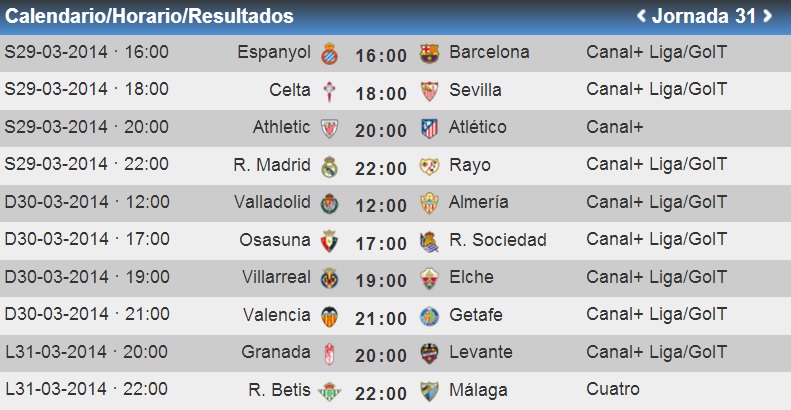Open the Jornada 31 selector label
This screenshot has height=410, width=791.
(704, 16)
